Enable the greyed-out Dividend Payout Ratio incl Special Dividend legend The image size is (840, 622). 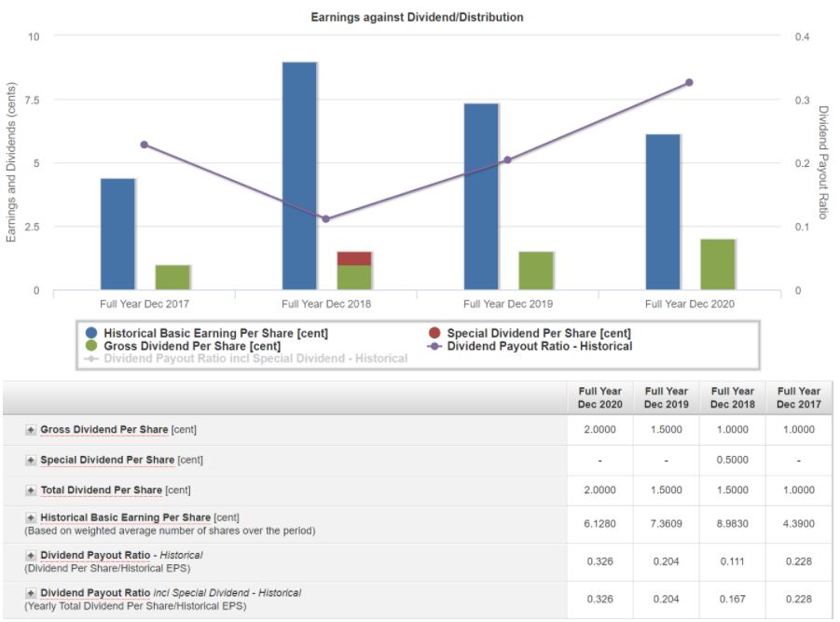pyautogui.click(x=255, y=358)
